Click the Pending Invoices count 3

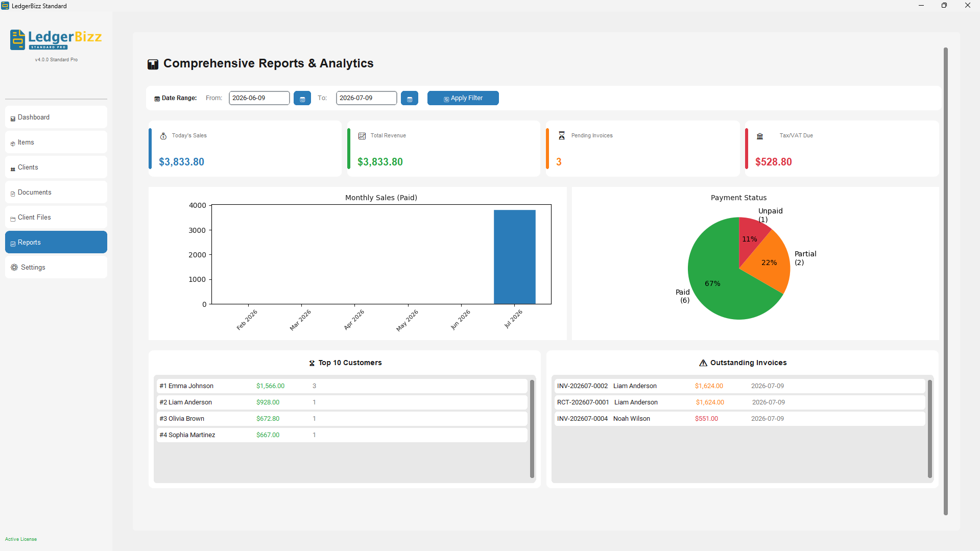(x=559, y=162)
